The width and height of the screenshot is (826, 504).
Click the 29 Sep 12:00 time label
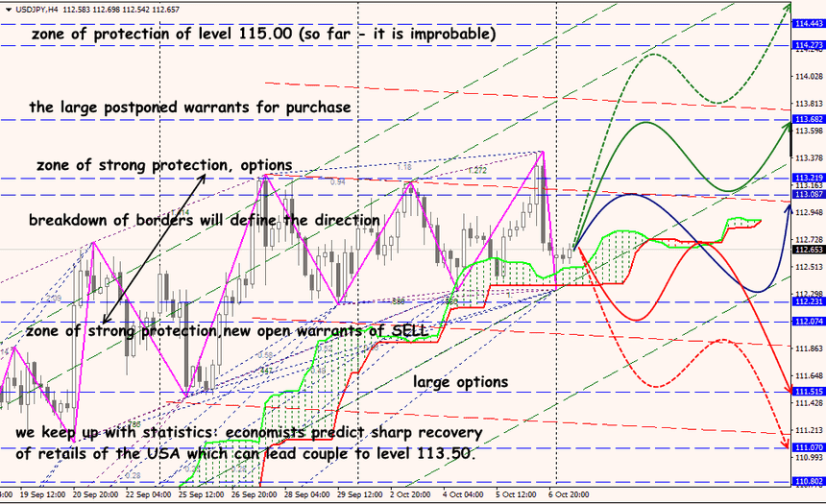click(x=360, y=495)
